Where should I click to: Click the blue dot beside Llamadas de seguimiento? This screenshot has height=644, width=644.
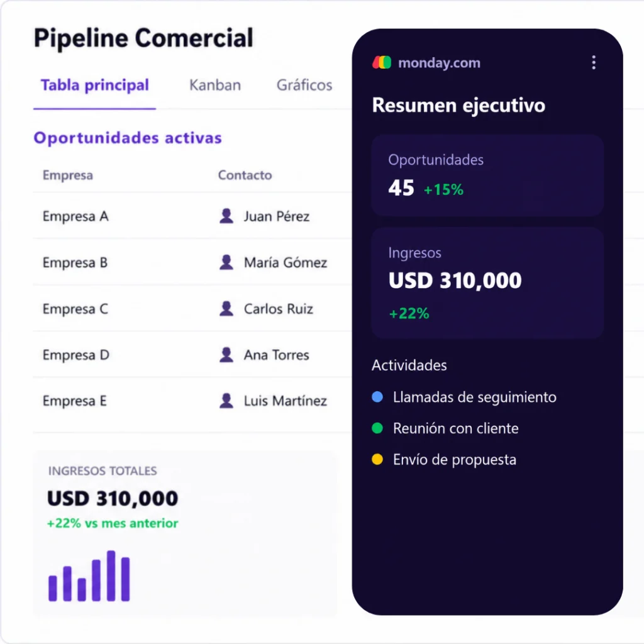[x=377, y=397]
